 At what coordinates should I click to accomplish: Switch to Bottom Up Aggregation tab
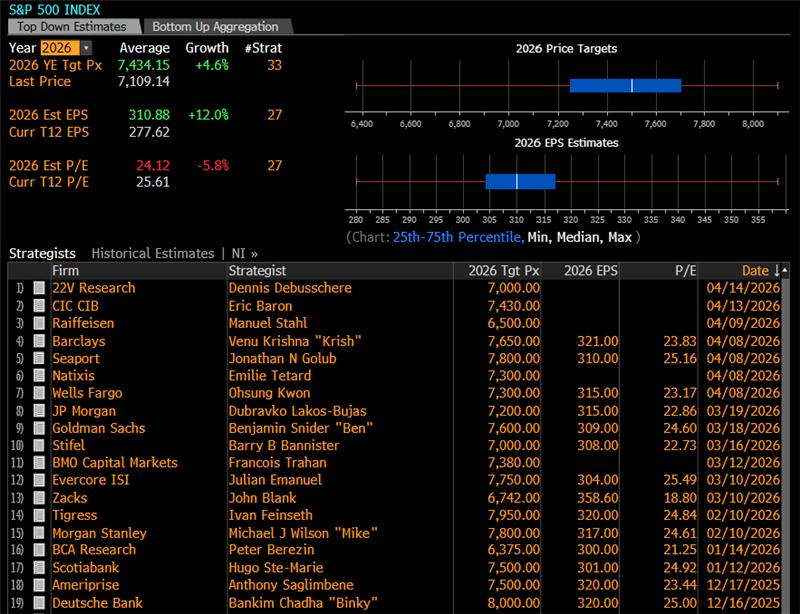click(215, 27)
